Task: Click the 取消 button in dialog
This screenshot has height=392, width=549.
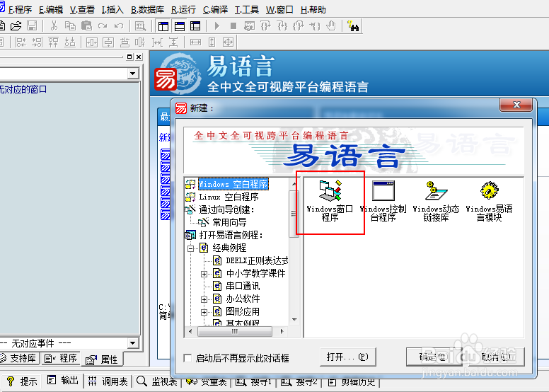Action: [x=496, y=357]
